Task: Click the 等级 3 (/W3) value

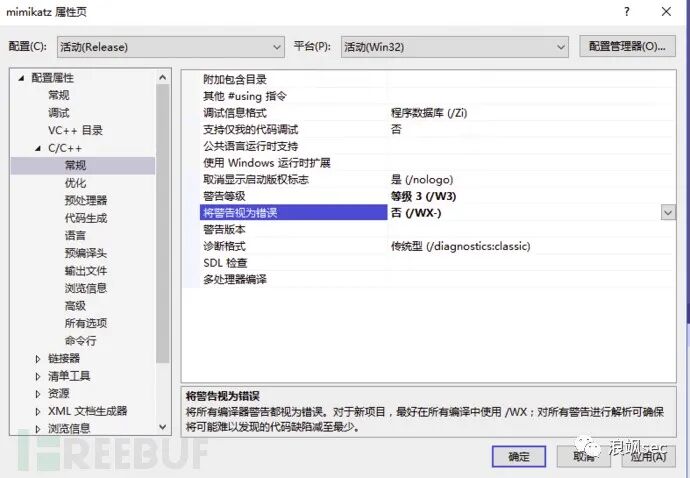Action: pyautogui.click(x=423, y=196)
